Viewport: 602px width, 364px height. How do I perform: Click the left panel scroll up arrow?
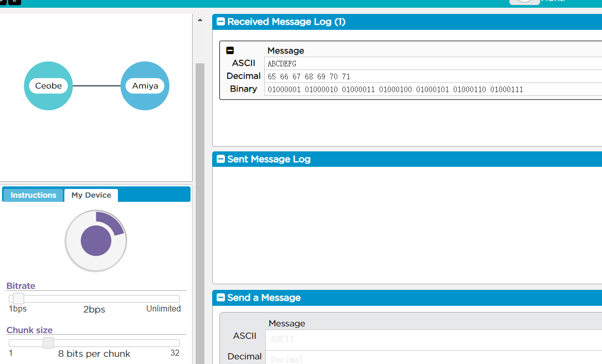pos(200,20)
